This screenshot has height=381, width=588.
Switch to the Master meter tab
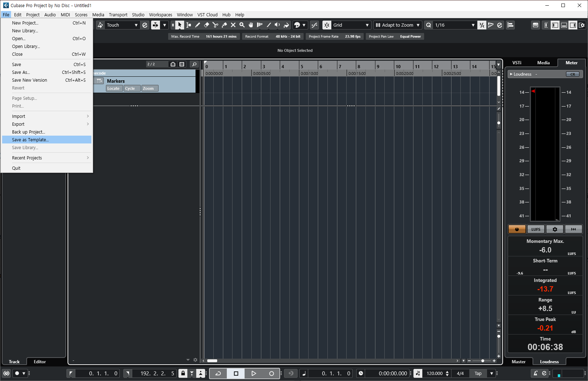click(519, 361)
